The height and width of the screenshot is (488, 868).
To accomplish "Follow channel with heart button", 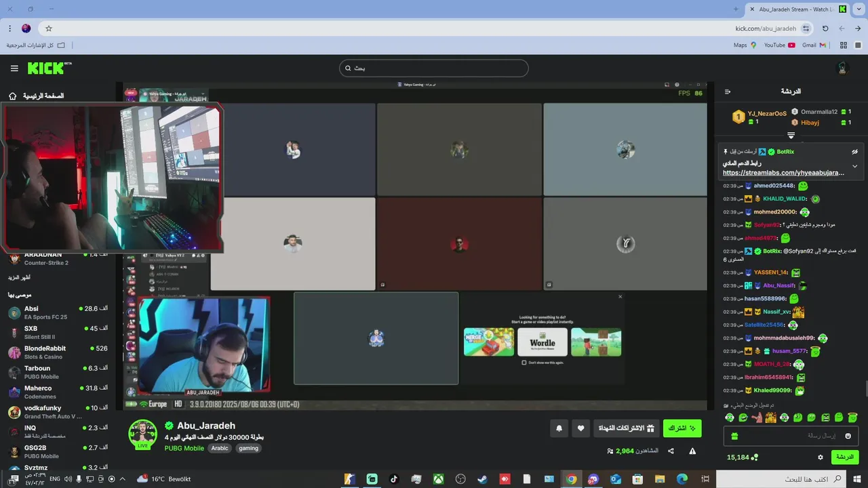I will (x=580, y=428).
